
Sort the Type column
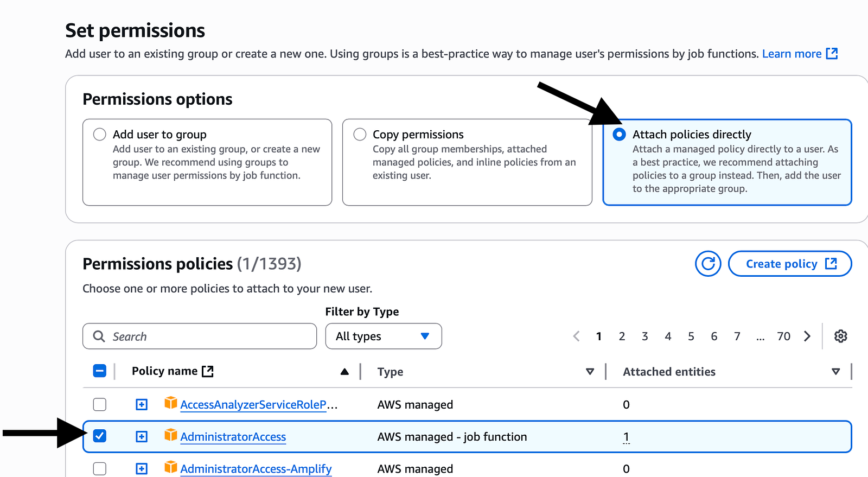click(590, 372)
